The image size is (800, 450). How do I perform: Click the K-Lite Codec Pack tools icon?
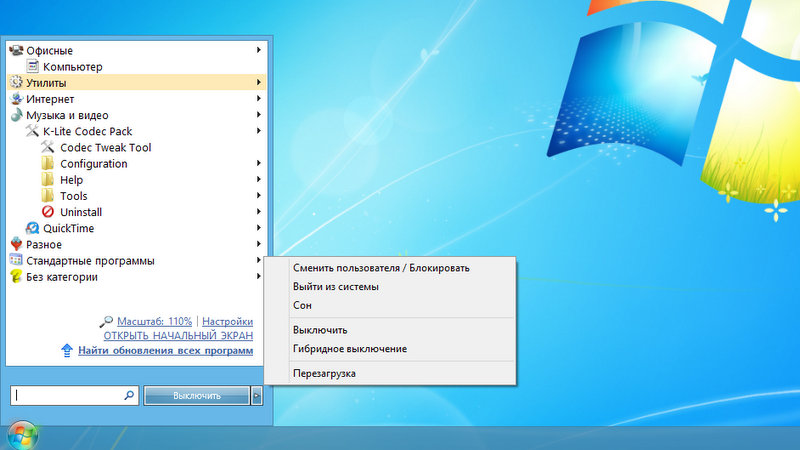[x=33, y=131]
